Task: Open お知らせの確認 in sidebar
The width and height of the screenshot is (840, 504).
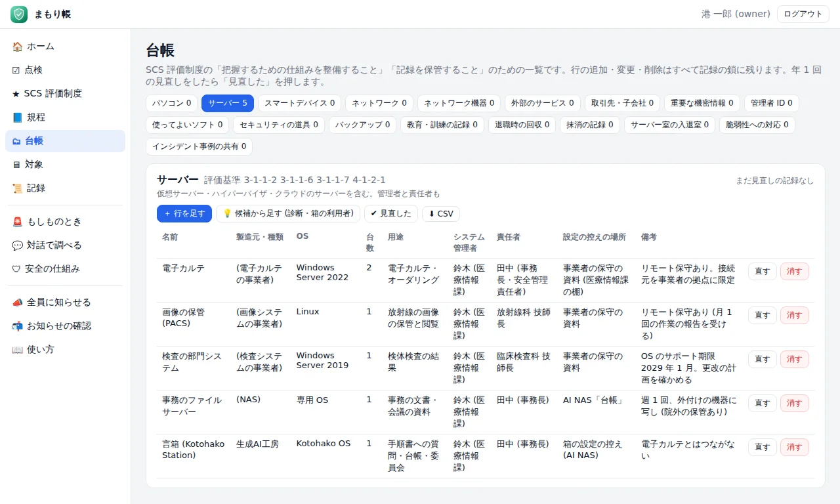Action: pos(65,326)
